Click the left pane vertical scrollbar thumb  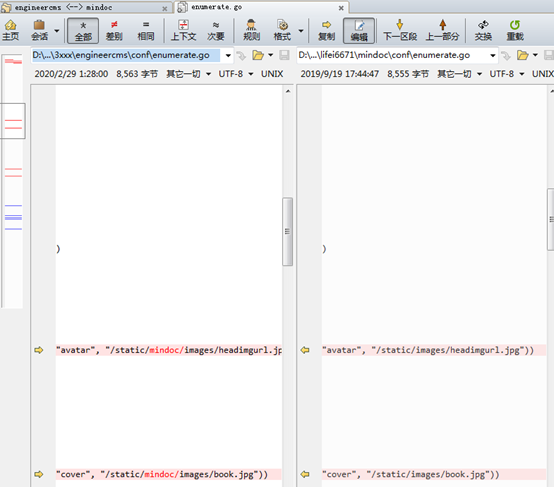287,231
